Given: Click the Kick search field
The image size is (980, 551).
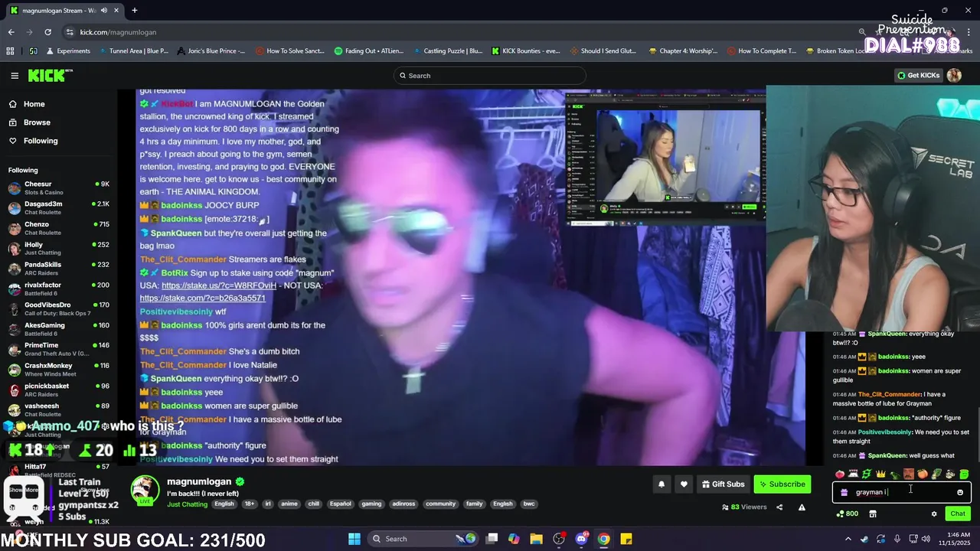Looking at the screenshot, I should pos(490,76).
